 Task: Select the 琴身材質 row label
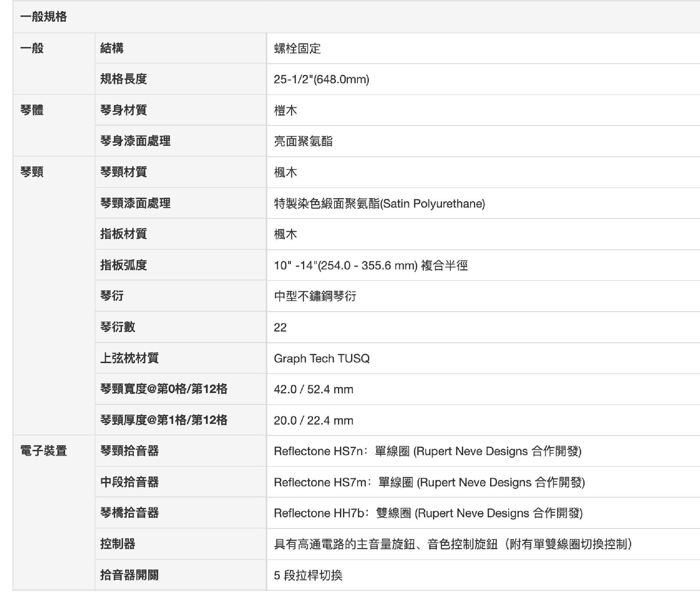tap(123, 110)
